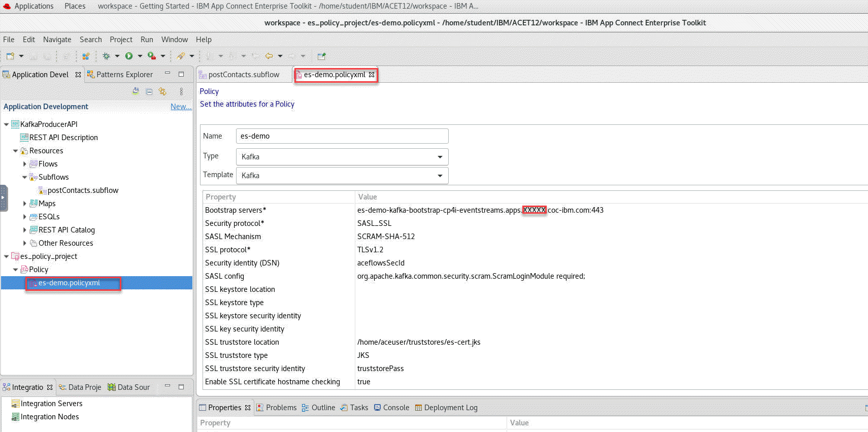The width and height of the screenshot is (868, 432).
Task: Click the policy Name input field
Action: click(342, 136)
